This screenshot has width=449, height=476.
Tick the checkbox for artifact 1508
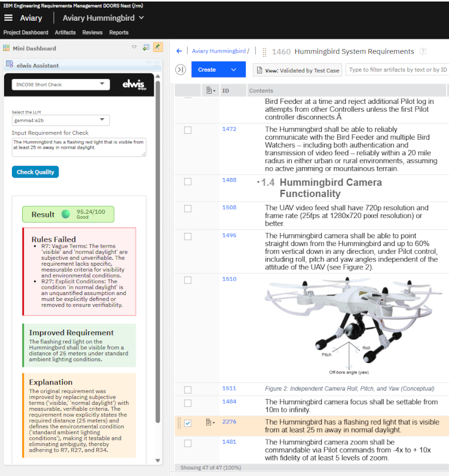click(188, 208)
